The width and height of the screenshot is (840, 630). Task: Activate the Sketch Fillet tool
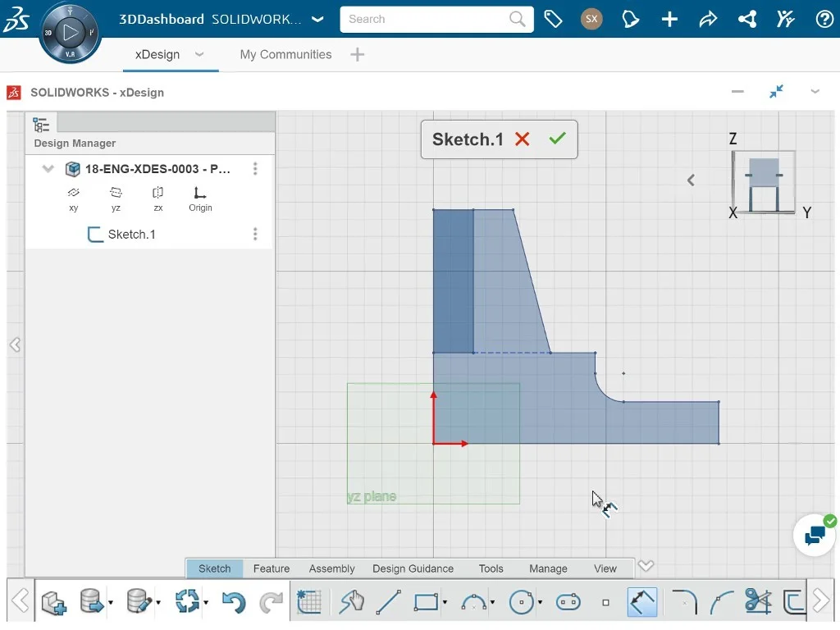pos(684,602)
